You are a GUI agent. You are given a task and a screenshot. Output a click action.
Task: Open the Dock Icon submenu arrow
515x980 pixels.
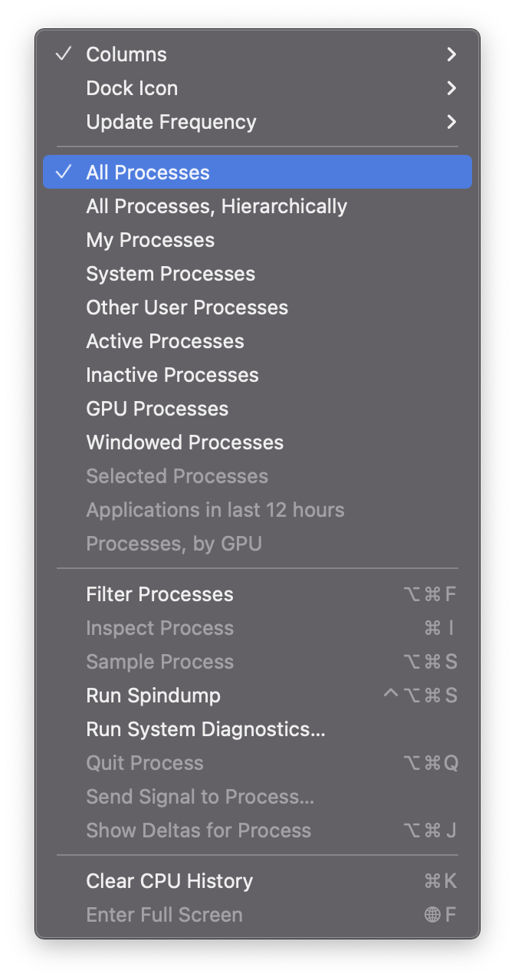point(451,88)
